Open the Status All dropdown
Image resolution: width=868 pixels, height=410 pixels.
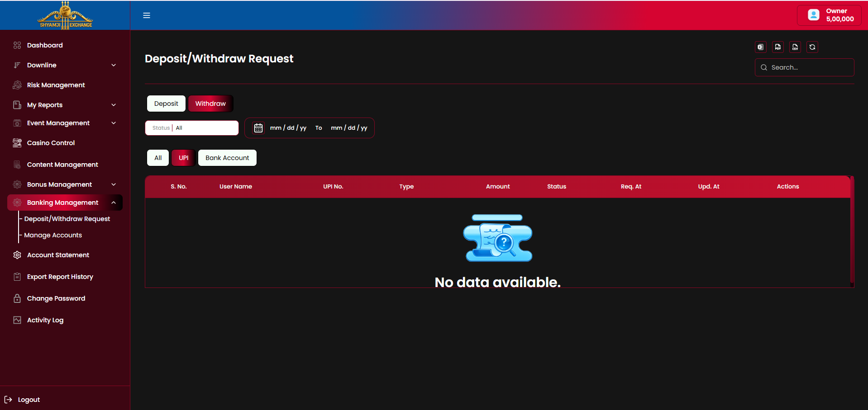(x=192, y=128)
